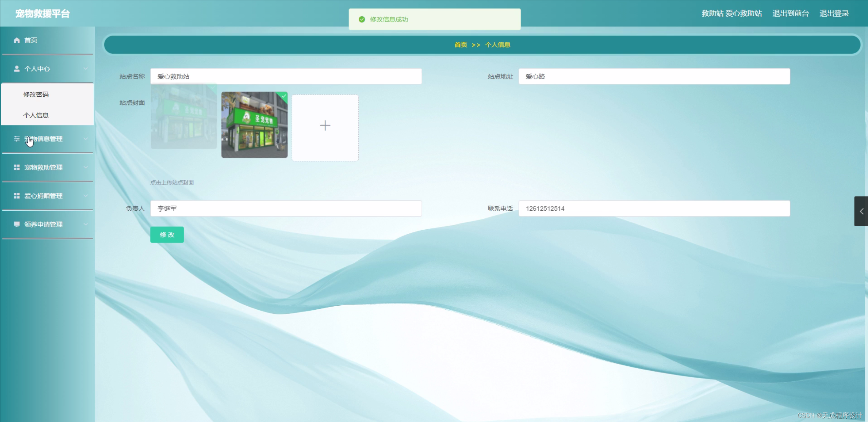Viewport: 868px width, 422px height.
Task: Click the plus icon to upload cover
Action: (x=325, y=126)
